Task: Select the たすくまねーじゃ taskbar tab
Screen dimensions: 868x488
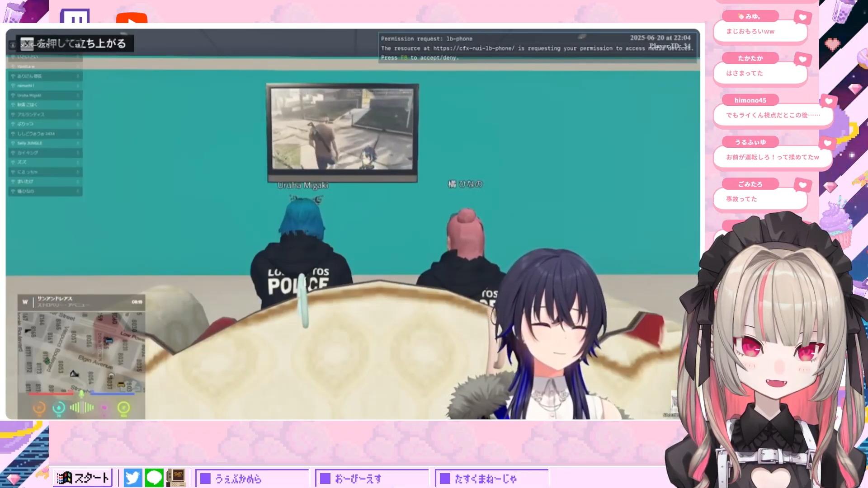Action: [491, 479]
